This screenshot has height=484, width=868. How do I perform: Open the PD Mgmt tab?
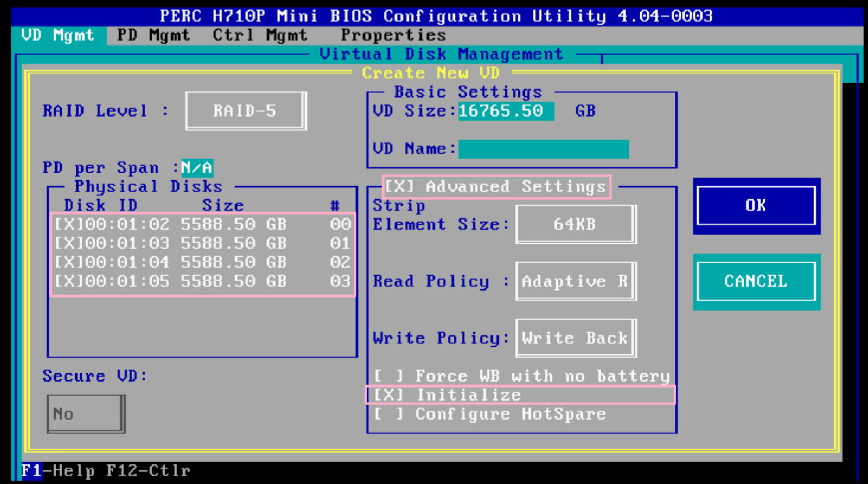click(154, 35)
